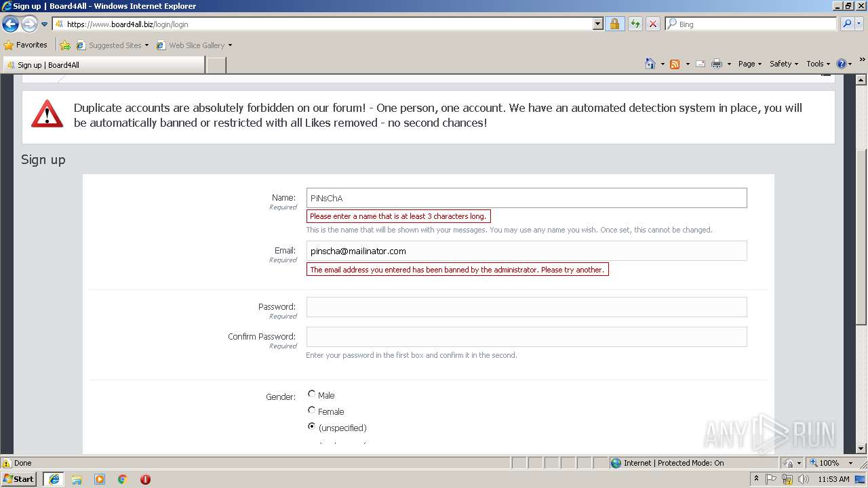Click the Name input field
The height and width of the screenshot is (488, 868).
coord(526,198)
